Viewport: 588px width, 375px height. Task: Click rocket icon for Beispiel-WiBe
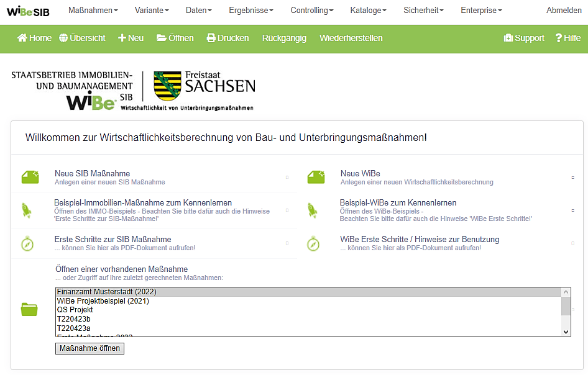[313, 210]
